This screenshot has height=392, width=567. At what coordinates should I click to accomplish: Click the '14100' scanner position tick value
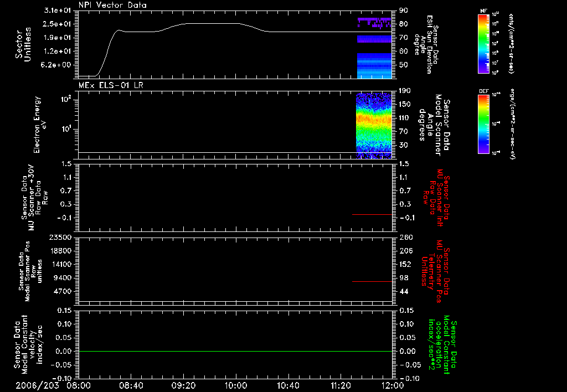click(x=60, y=264)
